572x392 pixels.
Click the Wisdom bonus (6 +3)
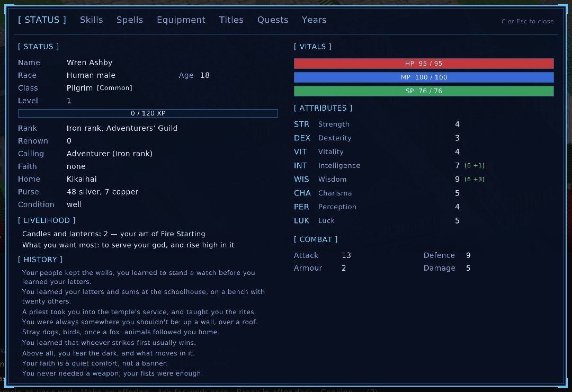click(x=474, y=180)
